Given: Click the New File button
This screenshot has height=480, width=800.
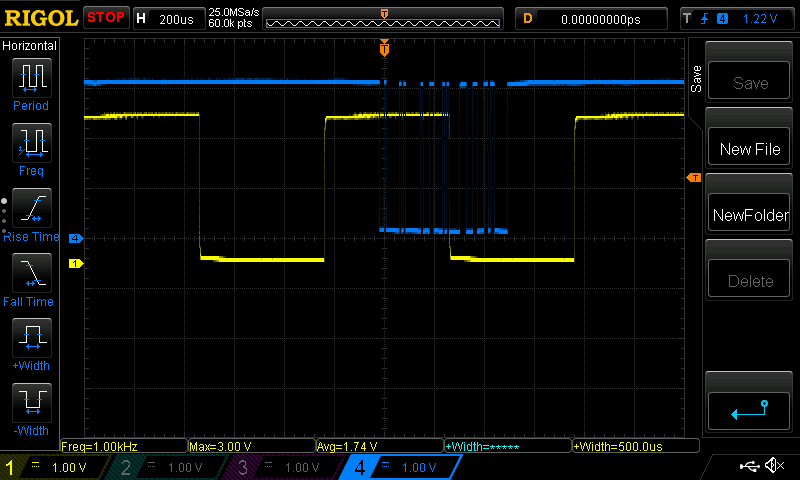Looking at the screenshot, I should (748, 148).
